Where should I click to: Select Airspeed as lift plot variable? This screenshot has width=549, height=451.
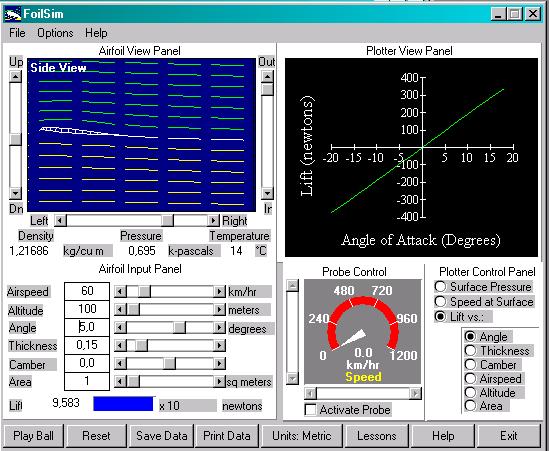[x=470, y=379]
